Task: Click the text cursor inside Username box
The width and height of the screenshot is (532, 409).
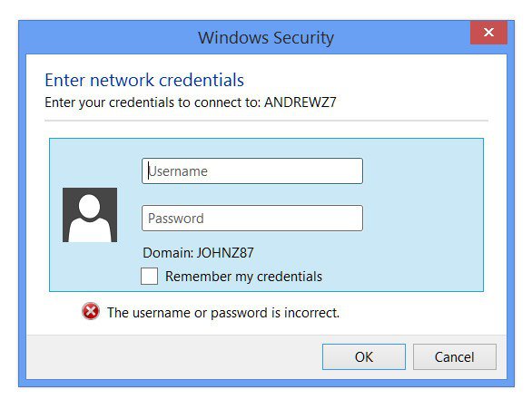Action: point(148,170)
